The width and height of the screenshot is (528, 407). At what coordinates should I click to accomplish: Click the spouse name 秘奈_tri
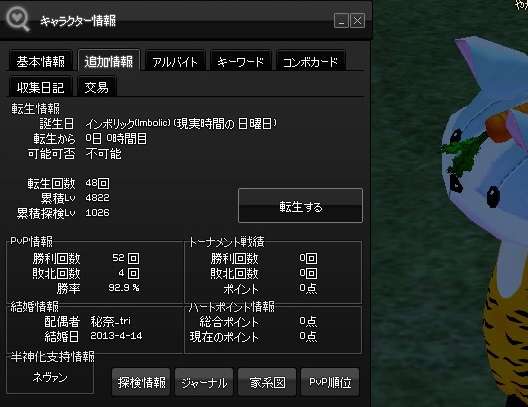[110, 321]
